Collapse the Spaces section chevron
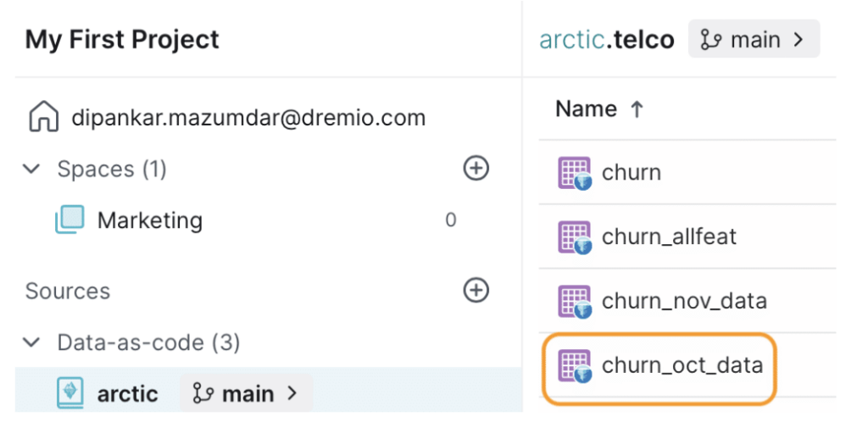The width and height of the screenshot is (868, 428). click(32, 169)
